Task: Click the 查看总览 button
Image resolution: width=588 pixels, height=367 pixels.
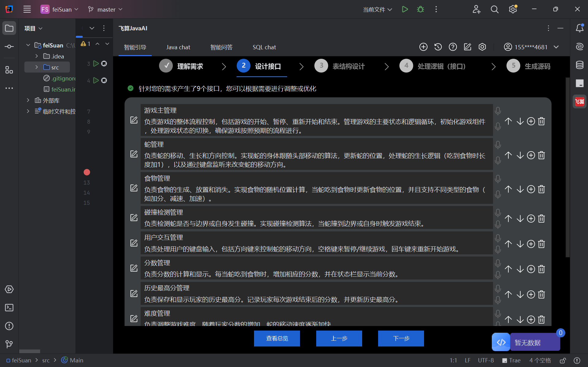Action: coord(277,338)
